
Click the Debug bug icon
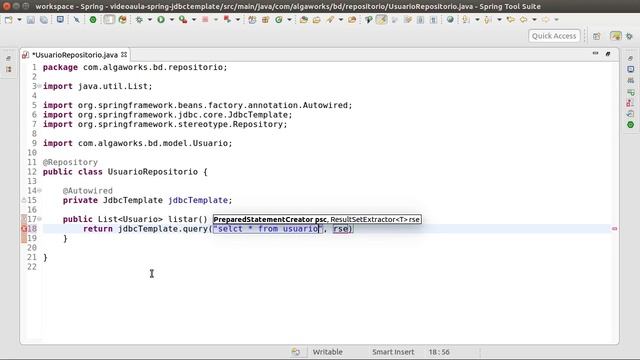point(139,20)
